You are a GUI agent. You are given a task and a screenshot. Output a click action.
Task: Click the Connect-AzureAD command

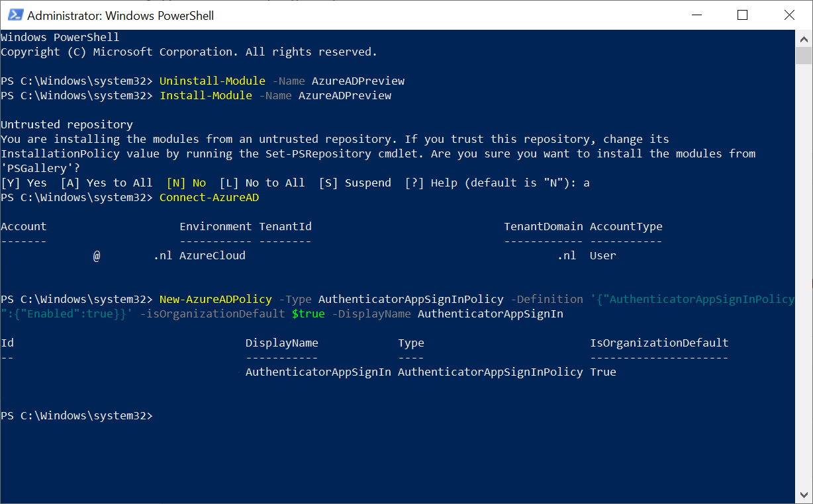pyautogui.click(x=209, y=198)
